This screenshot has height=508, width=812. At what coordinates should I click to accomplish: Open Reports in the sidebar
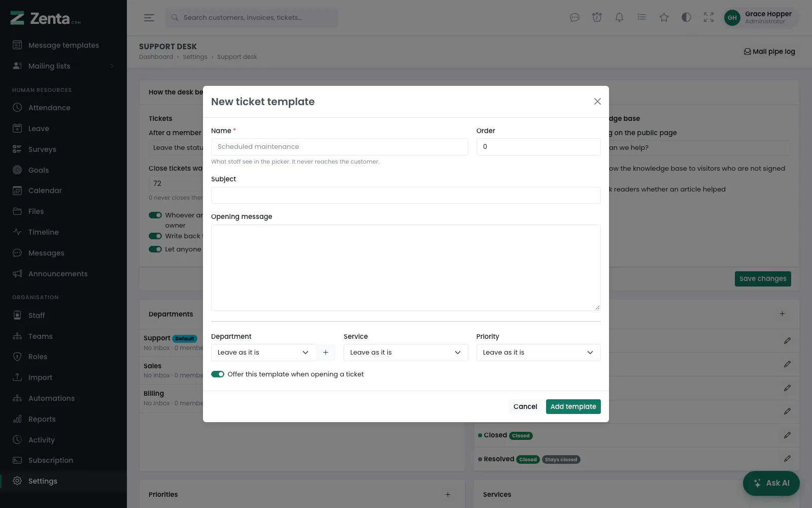point(63,419)
